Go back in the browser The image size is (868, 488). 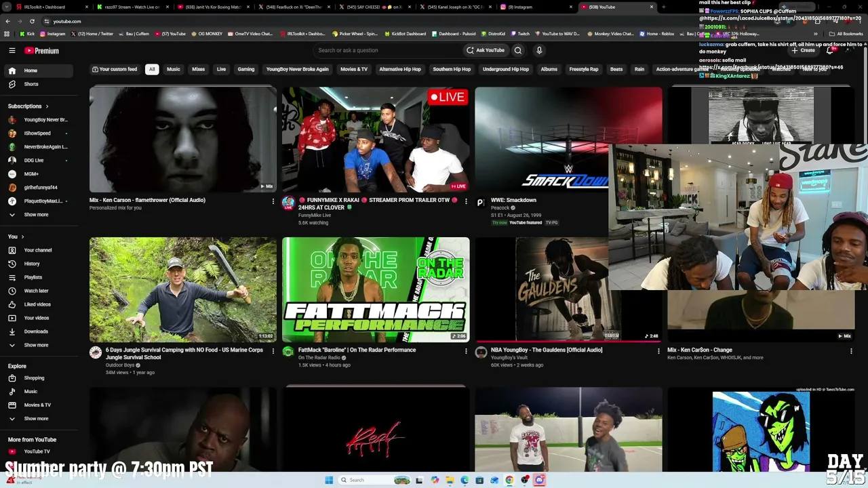[x=7, y=21]
